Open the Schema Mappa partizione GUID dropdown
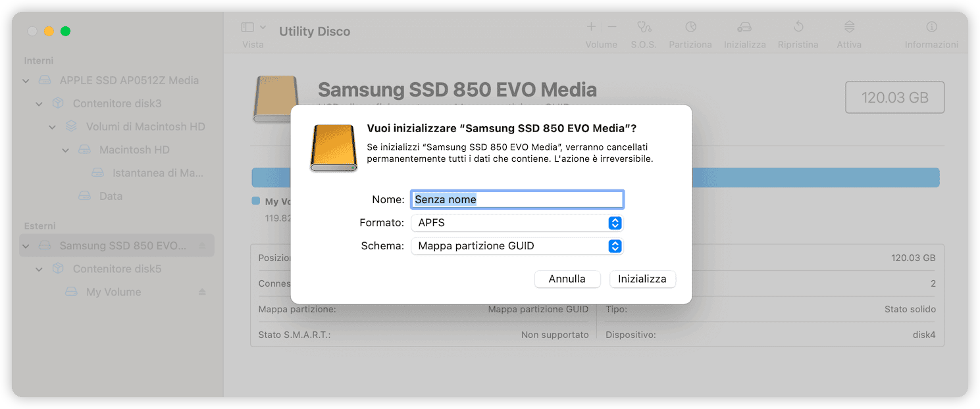Image resolution: width=980 pixels, height=409 pixels. pyautogui.click(x=517, y=246)
